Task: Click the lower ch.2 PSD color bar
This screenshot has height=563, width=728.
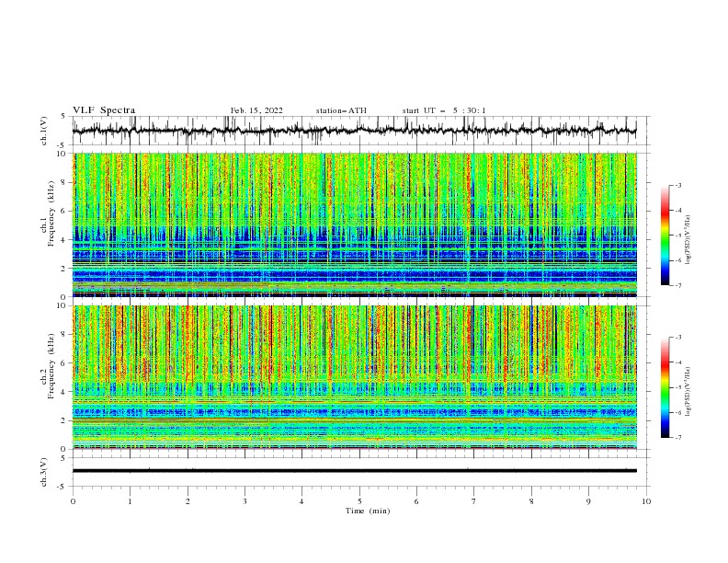Action: 665,387
